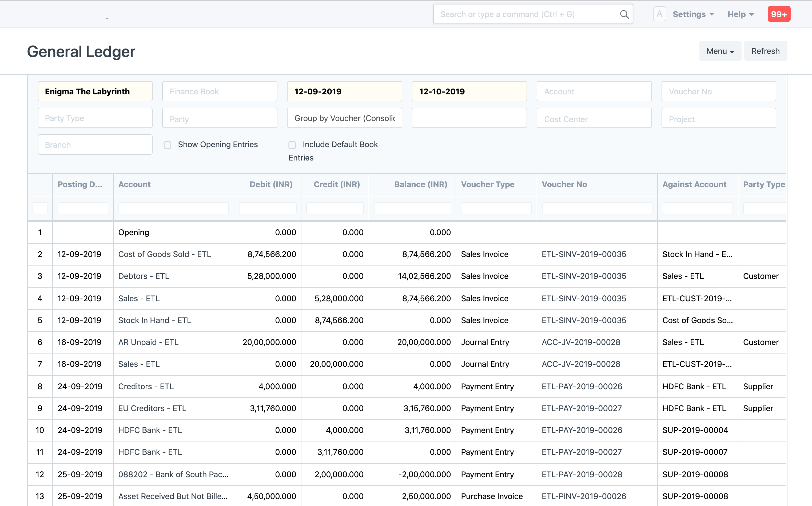Open the 99+ notifications badge
This screenshot has height=506, width=812.
pyautogui.click(x=778, y=14)
